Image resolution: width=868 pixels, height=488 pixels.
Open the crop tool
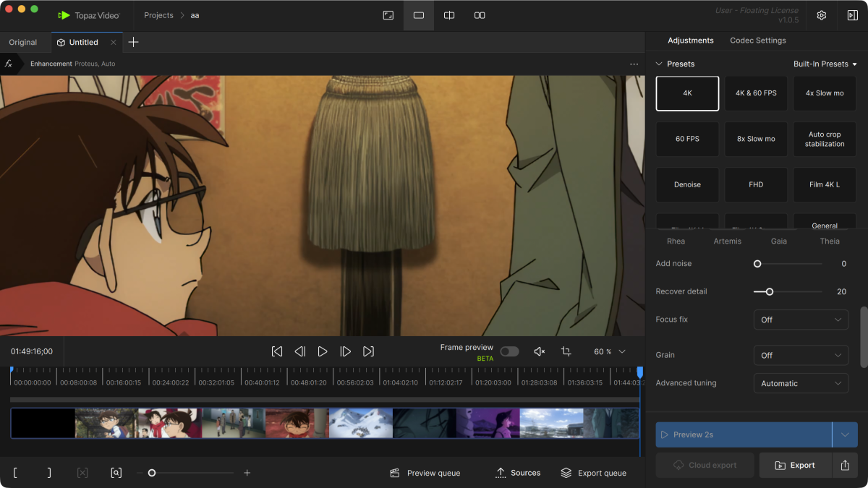point(566,351)
